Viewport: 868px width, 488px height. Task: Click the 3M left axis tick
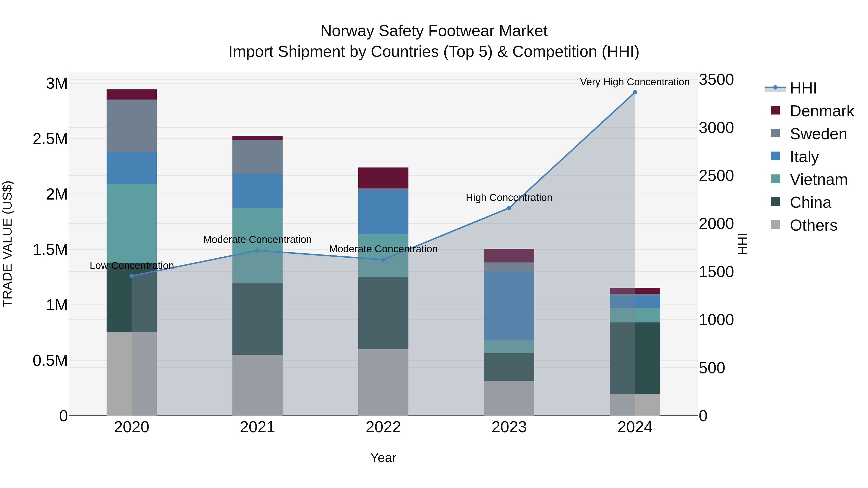(x=57, y=84)
